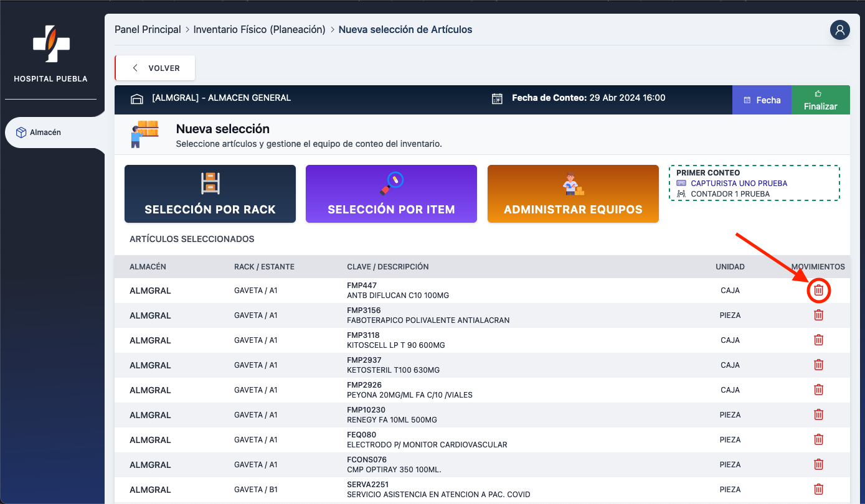Delete Renegy FMP10230 from the selection

pyautogui.click(x=818, y=415)
